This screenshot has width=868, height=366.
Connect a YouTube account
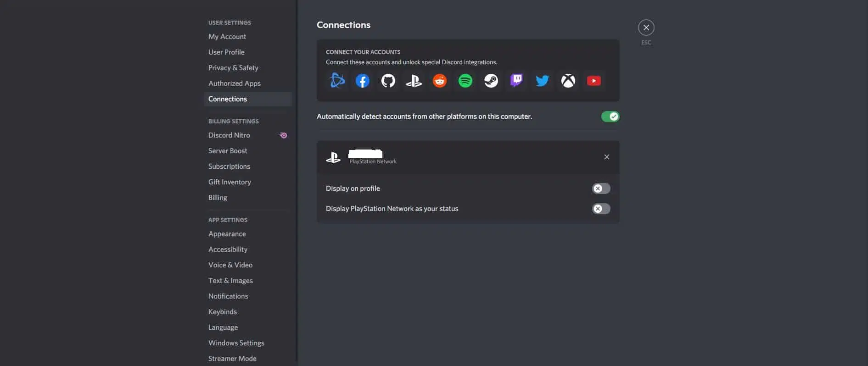click(594, 81)
